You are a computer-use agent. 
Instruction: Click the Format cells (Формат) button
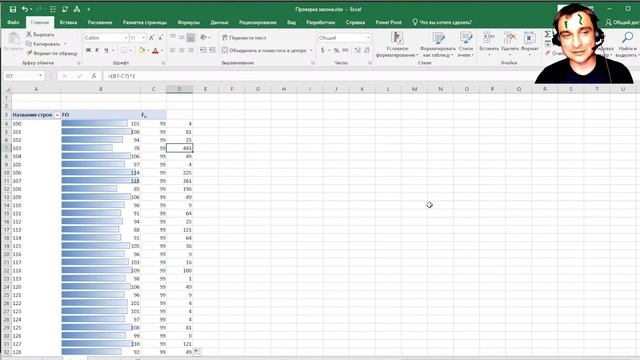click(x=529, y=44)
